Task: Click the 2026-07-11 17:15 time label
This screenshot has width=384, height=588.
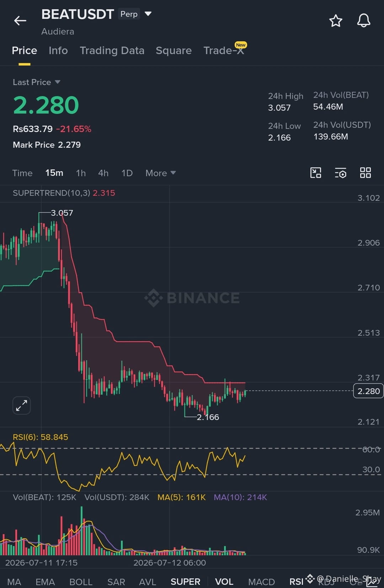Action: 41,563
